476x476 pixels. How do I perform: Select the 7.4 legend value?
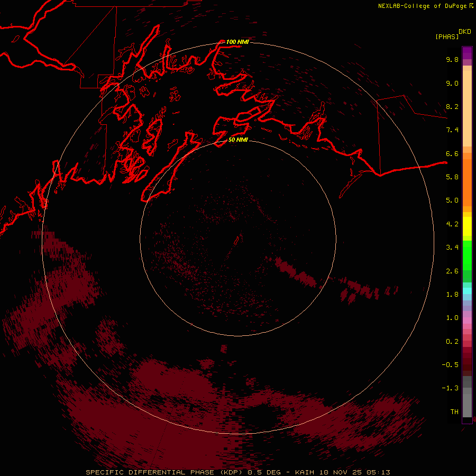tap(452, 130)
